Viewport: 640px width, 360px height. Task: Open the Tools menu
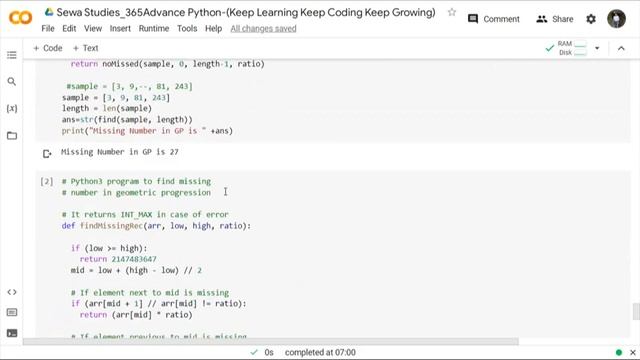pos(187,29)
